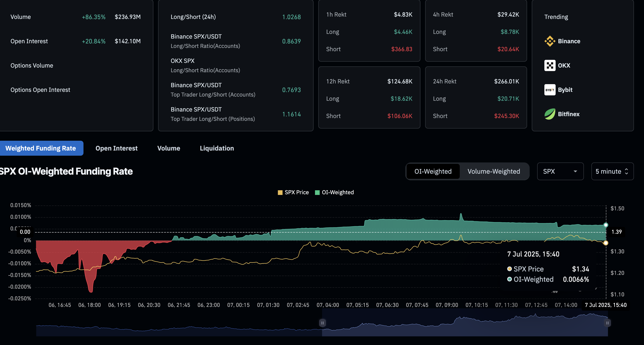The image size is (644, 345).
Task: Toggle SPX Price legend series
Action: (293, 192)
